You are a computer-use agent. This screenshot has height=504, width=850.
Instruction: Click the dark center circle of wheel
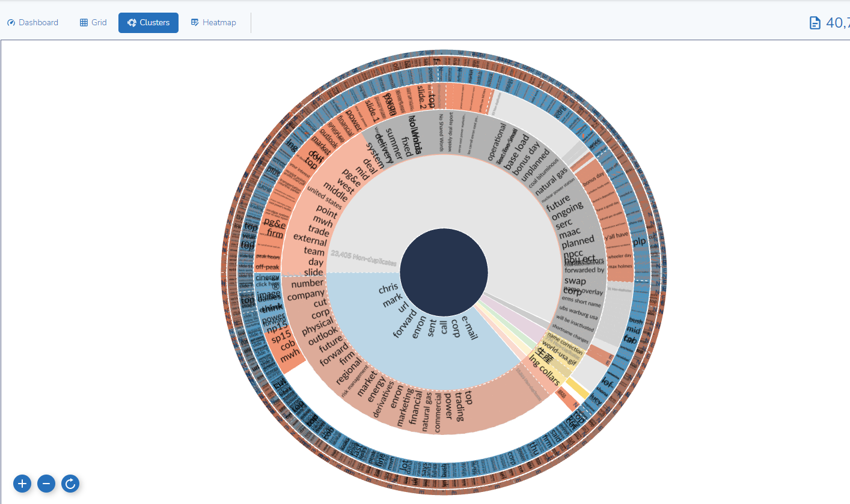pos(444,272)
